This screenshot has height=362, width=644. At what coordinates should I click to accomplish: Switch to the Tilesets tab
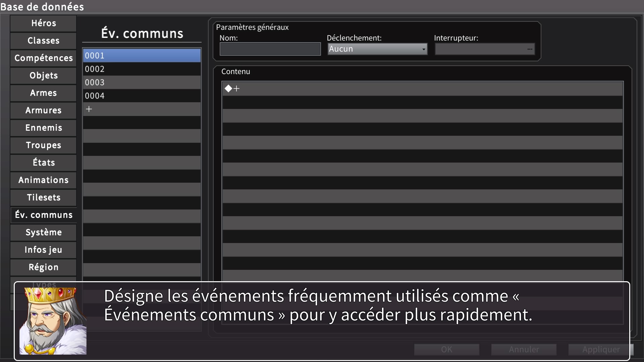(x=43, y=197)
